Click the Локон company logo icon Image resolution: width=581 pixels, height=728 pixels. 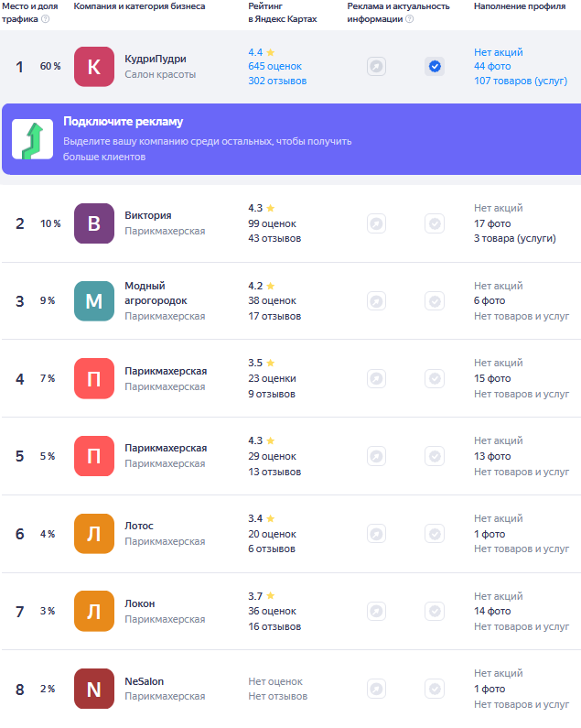(x=94, y=611)
